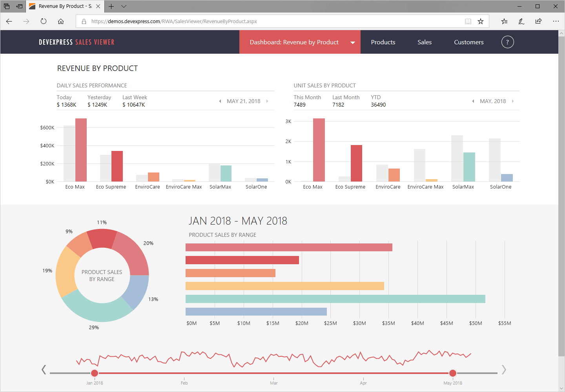Open the Favorites hub icon
Screen dimensions: 565x392
[x=504, y=21]
